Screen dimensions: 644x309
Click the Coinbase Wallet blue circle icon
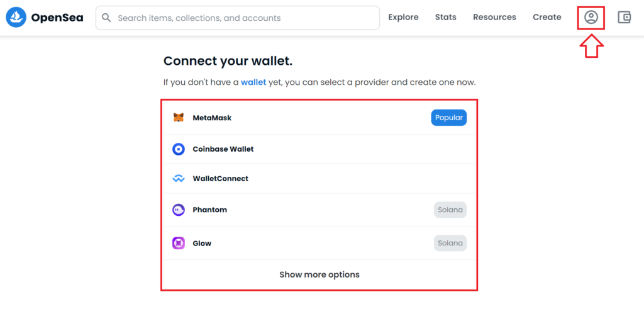point(178,149)
